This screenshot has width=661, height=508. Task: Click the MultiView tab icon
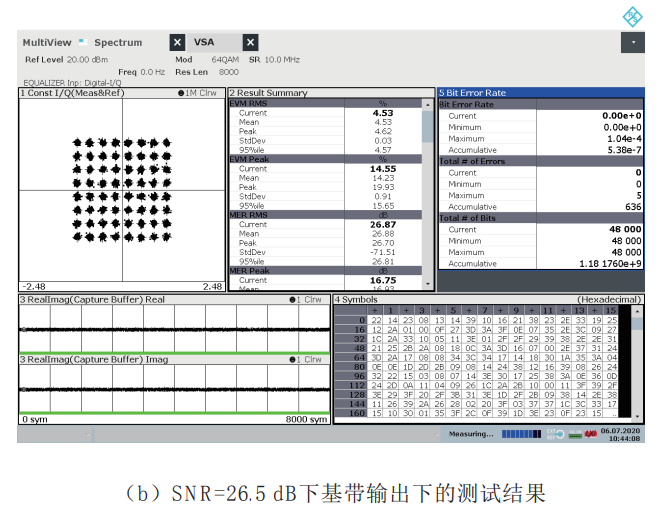coord(83,42)
